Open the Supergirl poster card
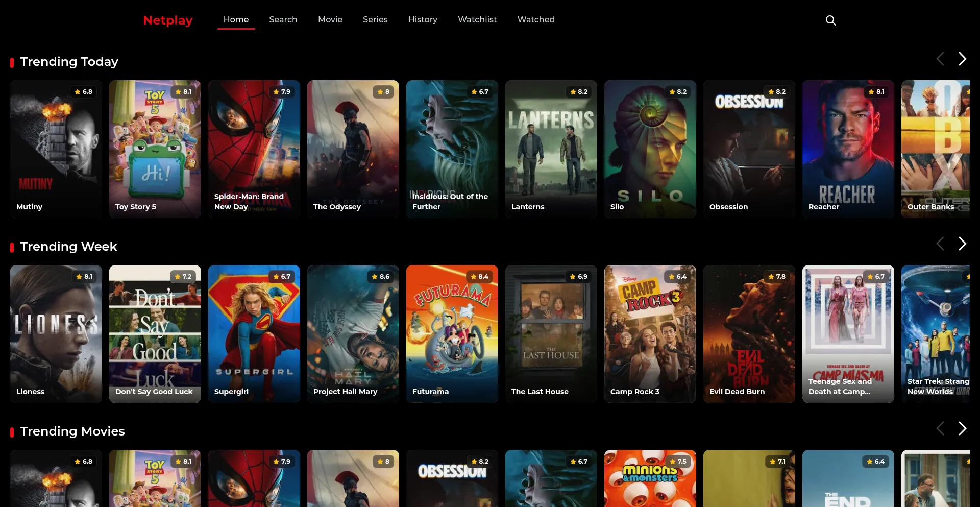 (x=254, y=334)
